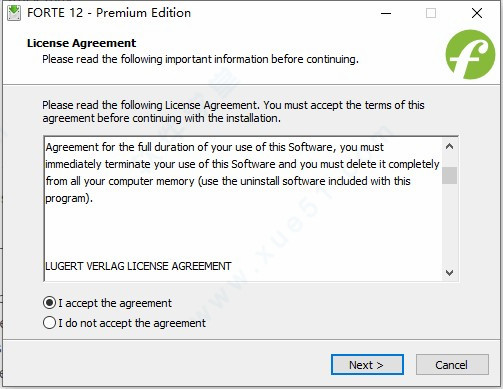Click the license text up arrow
The width and height of the screenshot is (503, 389).
449,146
